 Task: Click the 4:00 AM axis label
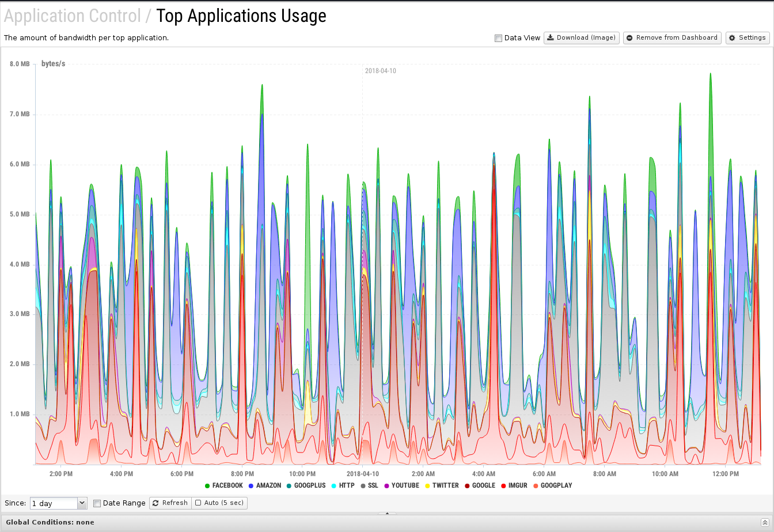click(x=483, y=474)
